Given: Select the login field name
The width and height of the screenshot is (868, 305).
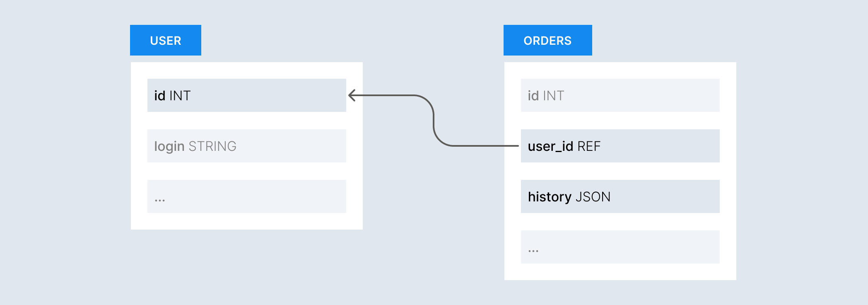Looking at the screenshot, I should 169,146.
